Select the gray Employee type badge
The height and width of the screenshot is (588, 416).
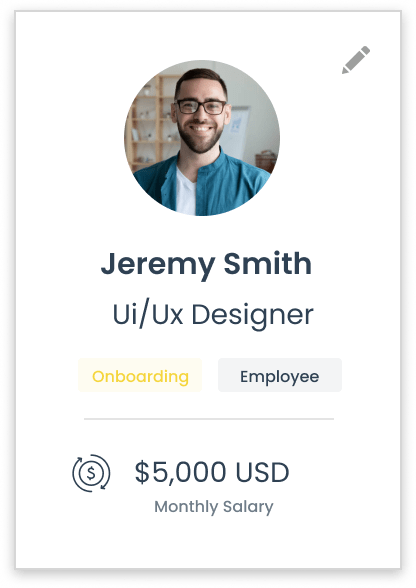pyautogui.click(x=280, y=375)
